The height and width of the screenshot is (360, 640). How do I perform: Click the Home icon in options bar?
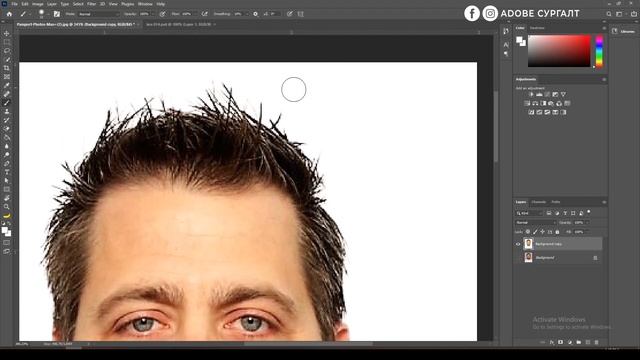(9, 14)
